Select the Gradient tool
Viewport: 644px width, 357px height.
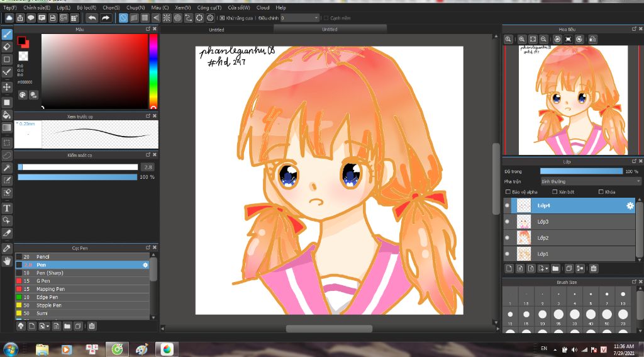tap(7, 127)
